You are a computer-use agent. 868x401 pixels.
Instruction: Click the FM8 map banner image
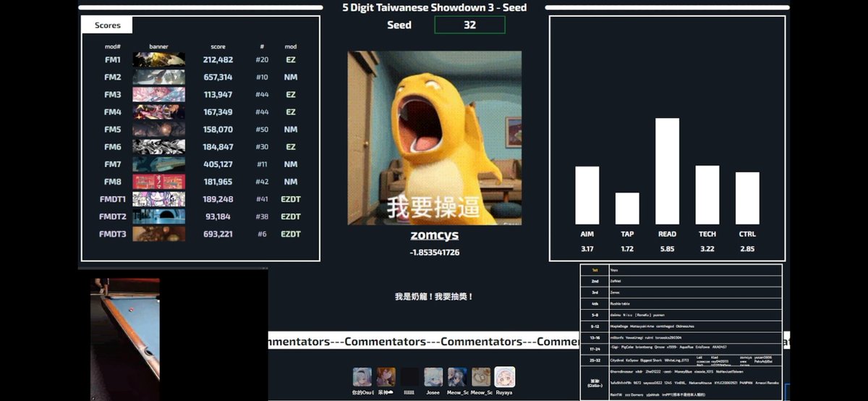point(158,182)
